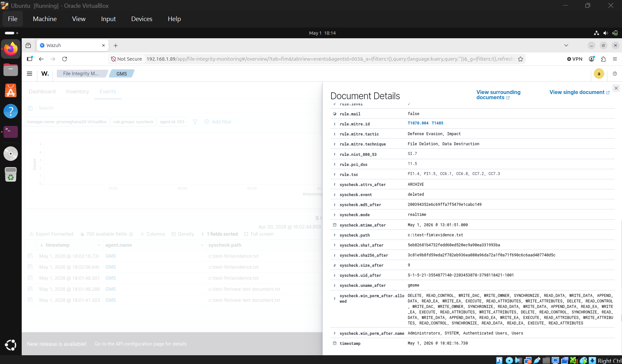Open VirtualBox Machine menu
The width and height of the screenshot is (622, 364).
tap(45, 19)
